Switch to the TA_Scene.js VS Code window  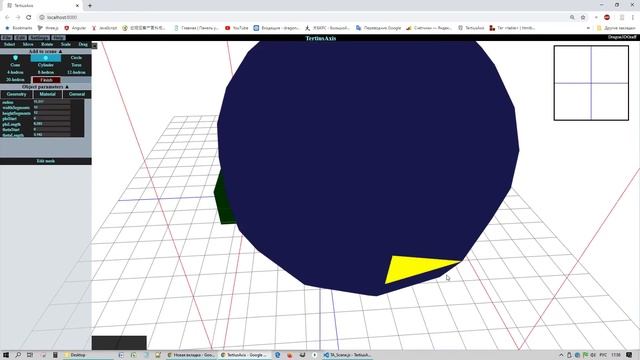(347, 355)
